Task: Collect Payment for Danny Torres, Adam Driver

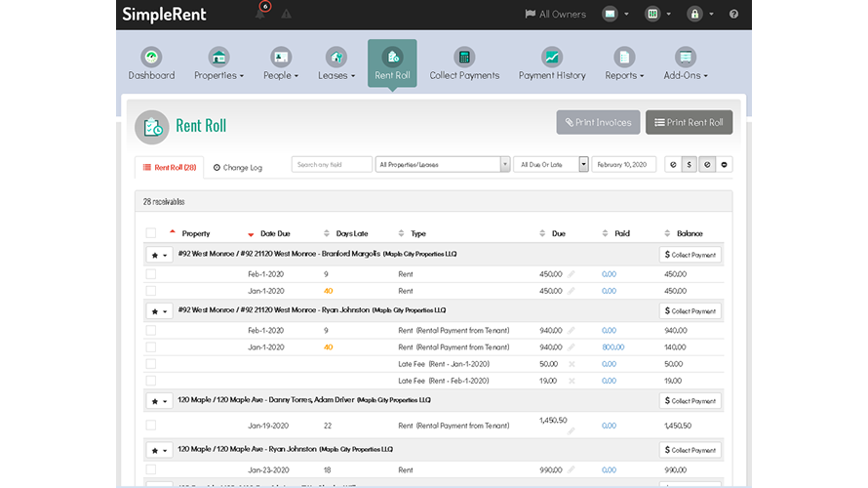Action: (690, 401)
